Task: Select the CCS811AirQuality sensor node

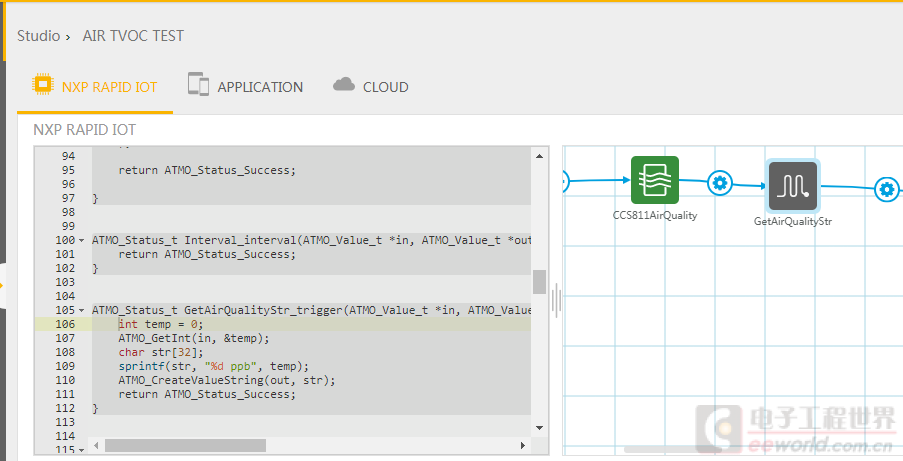Action: [655, 180]
